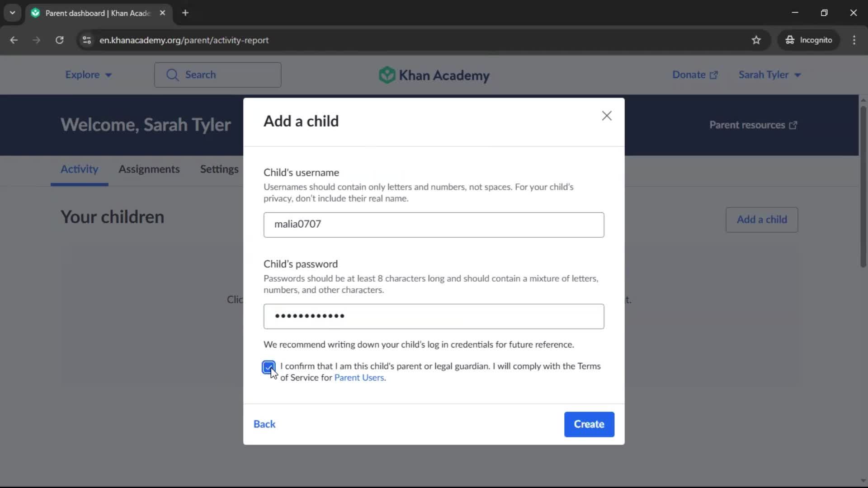868x488 pixels.
Task: Close the Add a child dialog
Action: (607, 116)
